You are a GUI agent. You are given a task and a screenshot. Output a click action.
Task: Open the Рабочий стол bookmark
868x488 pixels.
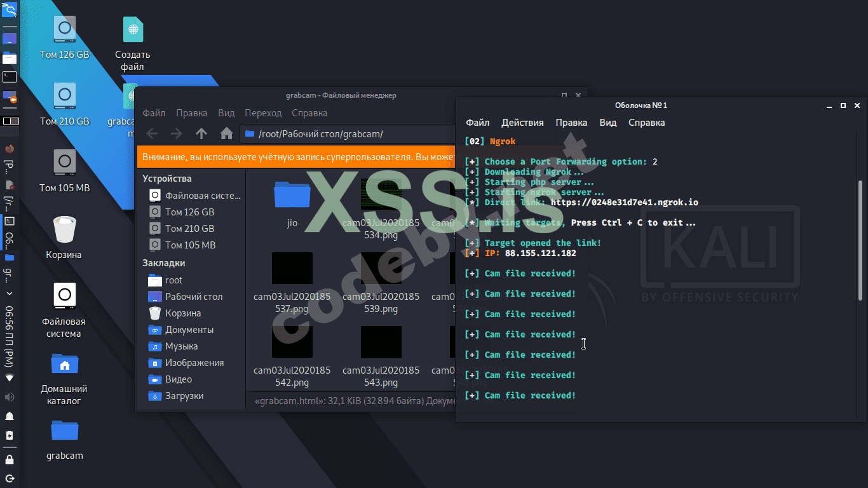tap(186, 297)
